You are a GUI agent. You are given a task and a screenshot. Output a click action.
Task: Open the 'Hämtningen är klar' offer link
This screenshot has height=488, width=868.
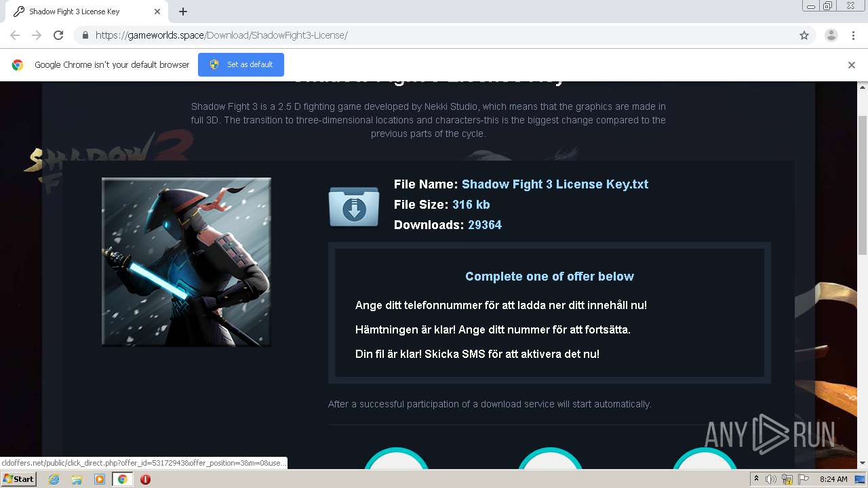point(493,329)
